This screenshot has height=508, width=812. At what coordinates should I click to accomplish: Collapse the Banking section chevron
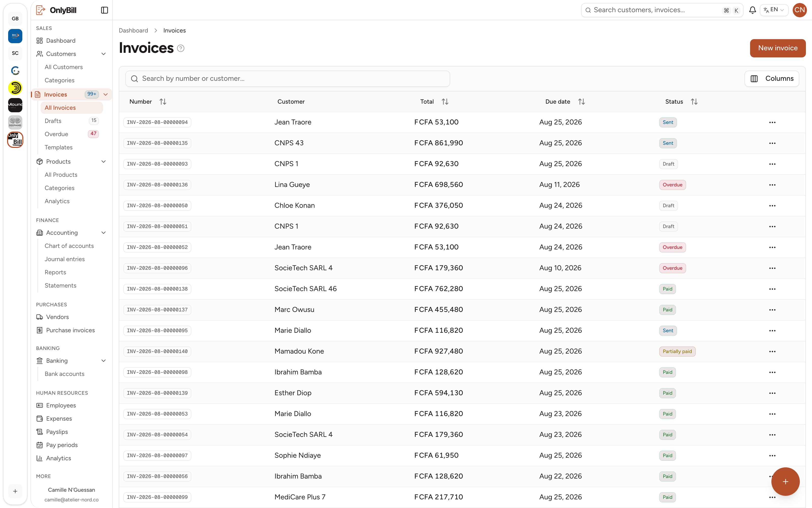(x=103, y=360)
